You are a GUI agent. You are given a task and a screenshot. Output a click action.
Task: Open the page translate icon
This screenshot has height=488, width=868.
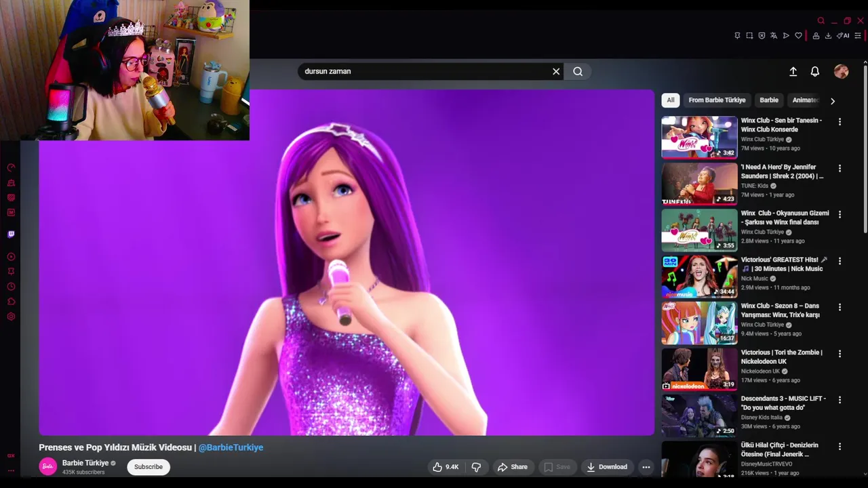[774, 36]
